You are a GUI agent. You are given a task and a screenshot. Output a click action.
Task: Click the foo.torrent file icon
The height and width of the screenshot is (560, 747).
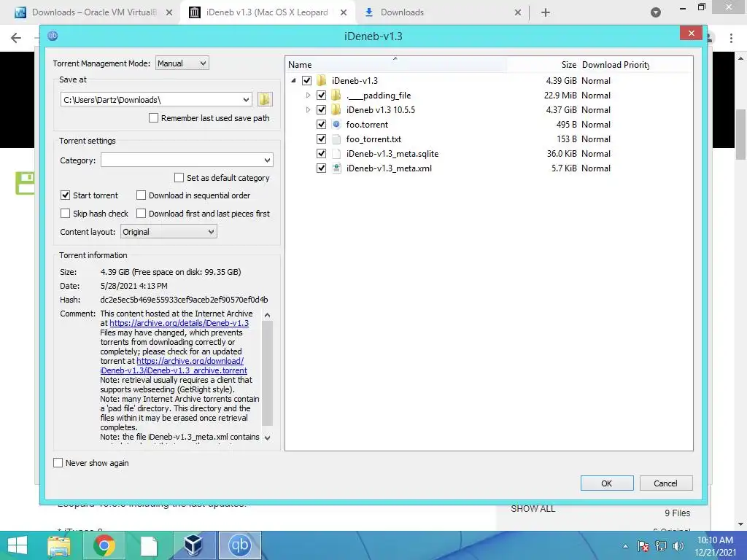point(336,124)
